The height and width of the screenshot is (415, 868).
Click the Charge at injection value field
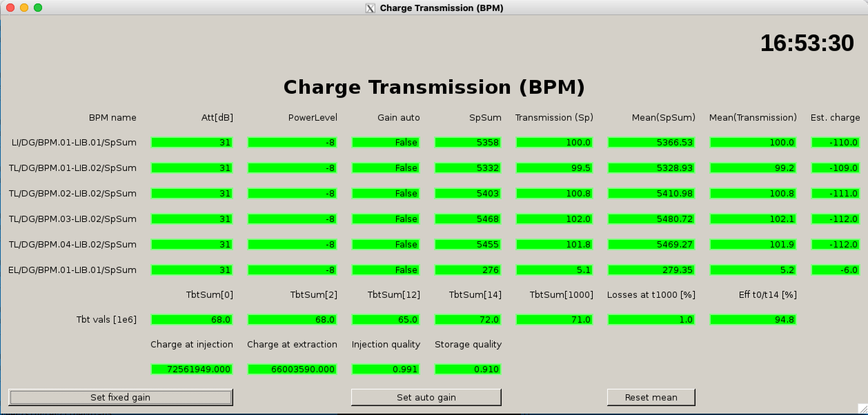point(192,369)
